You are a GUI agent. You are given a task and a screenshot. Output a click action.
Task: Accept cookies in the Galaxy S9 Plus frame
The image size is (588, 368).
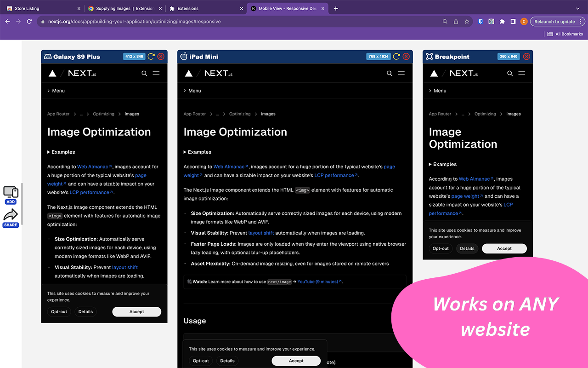pyautogui.click(x=136, y=311)
